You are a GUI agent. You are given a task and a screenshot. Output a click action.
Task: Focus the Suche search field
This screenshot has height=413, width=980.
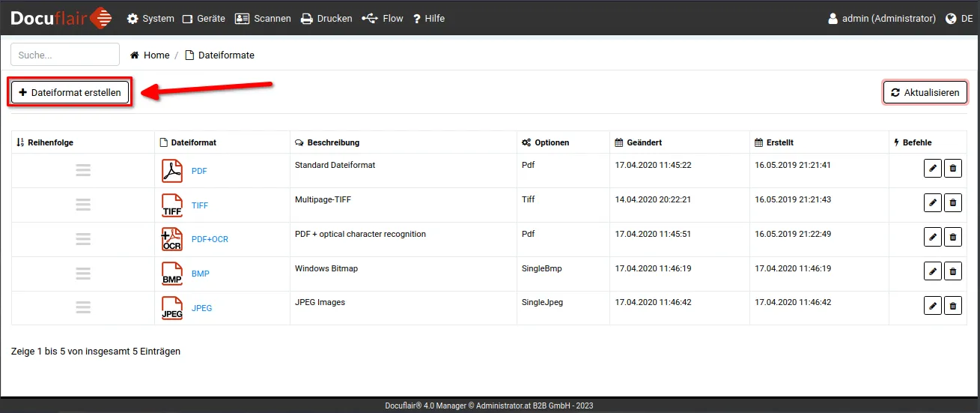(x=65, y=55)
